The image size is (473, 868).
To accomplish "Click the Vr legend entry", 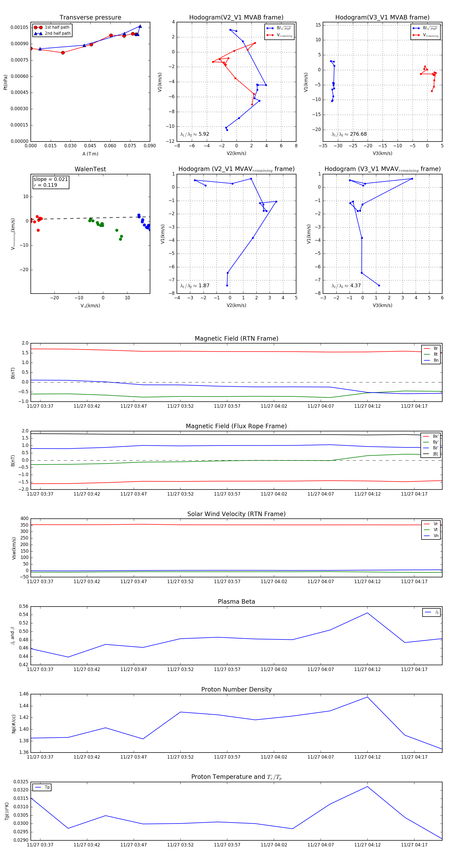I will [431, 524].
